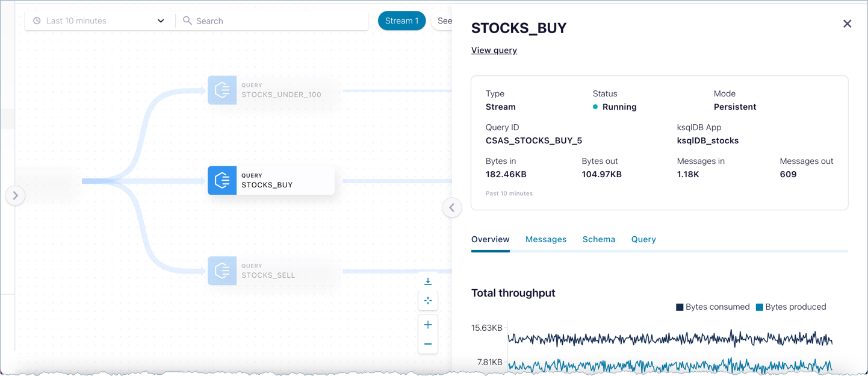Viewport: 868px width, 376px height.
Task: Click the magnifier icon in Search
Action: (x=187, y=20)
